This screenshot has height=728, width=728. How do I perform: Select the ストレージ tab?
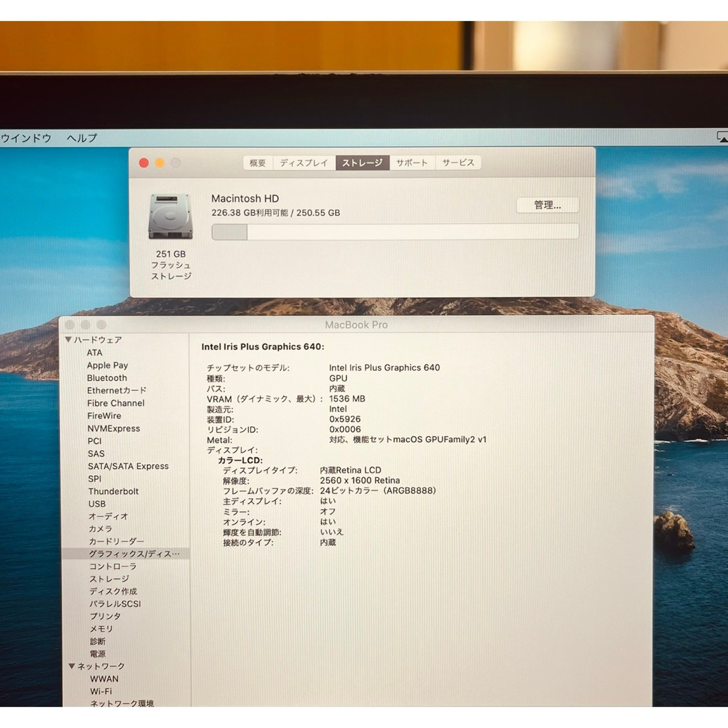(362, 163)
